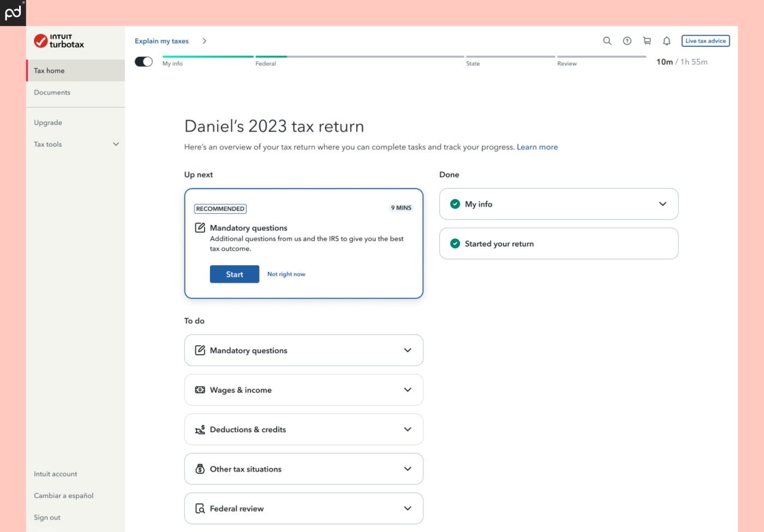
Task: Click the pencil icon next to Mandatory questions
Action: [200, 350]
